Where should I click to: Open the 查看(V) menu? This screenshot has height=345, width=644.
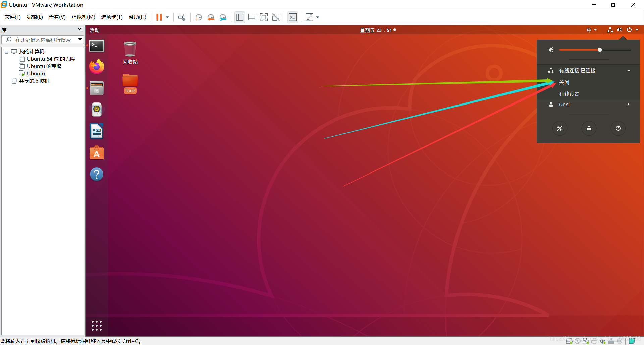[57, 17]
